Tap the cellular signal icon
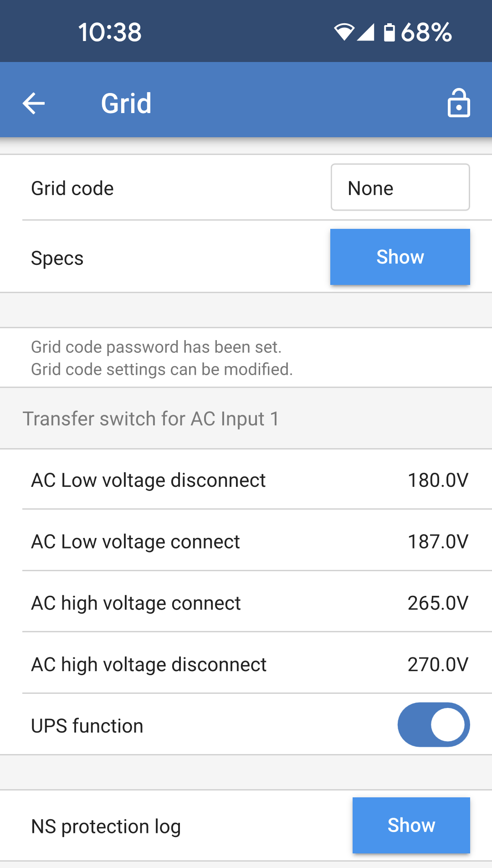This screenshot has width=492, height=868. coord(365,32)
